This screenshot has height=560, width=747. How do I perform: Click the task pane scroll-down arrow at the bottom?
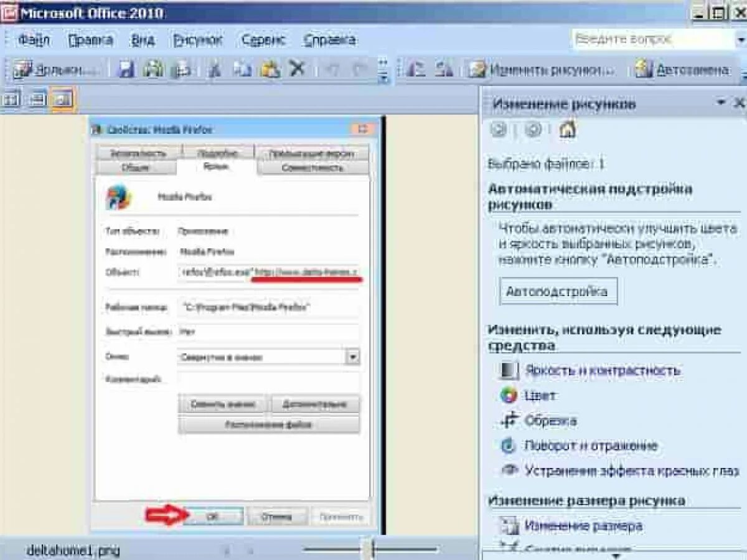pos(615,555)
